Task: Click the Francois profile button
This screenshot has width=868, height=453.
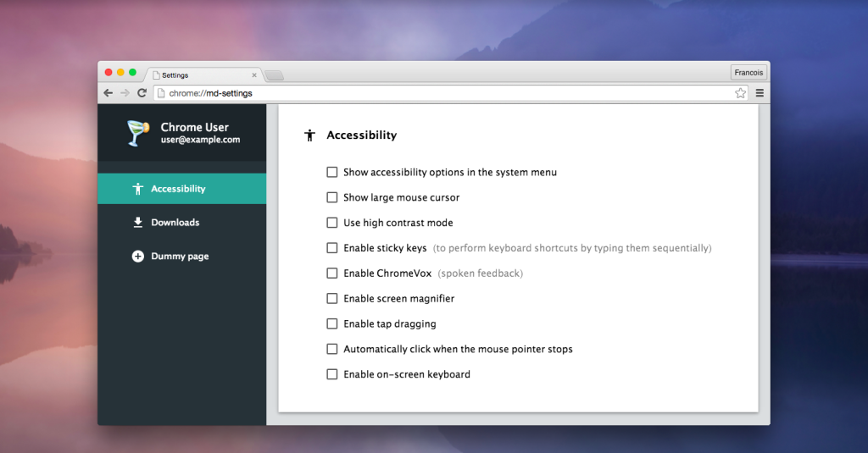Action: click(748, 73)
